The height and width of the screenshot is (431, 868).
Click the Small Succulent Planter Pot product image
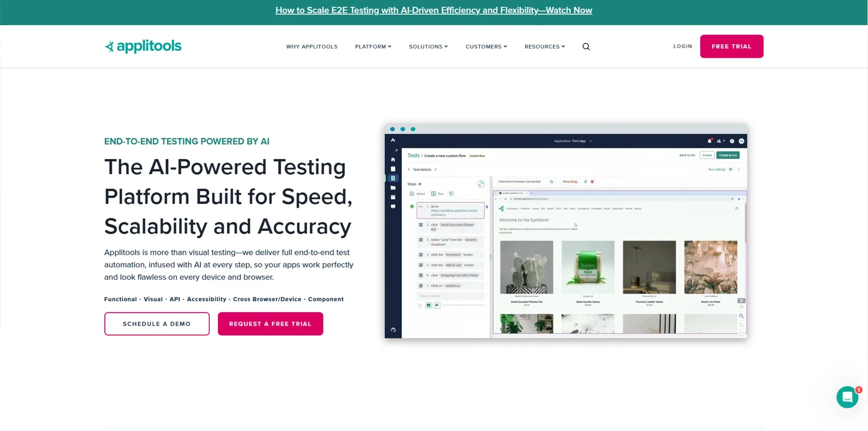tap(527, 267)
